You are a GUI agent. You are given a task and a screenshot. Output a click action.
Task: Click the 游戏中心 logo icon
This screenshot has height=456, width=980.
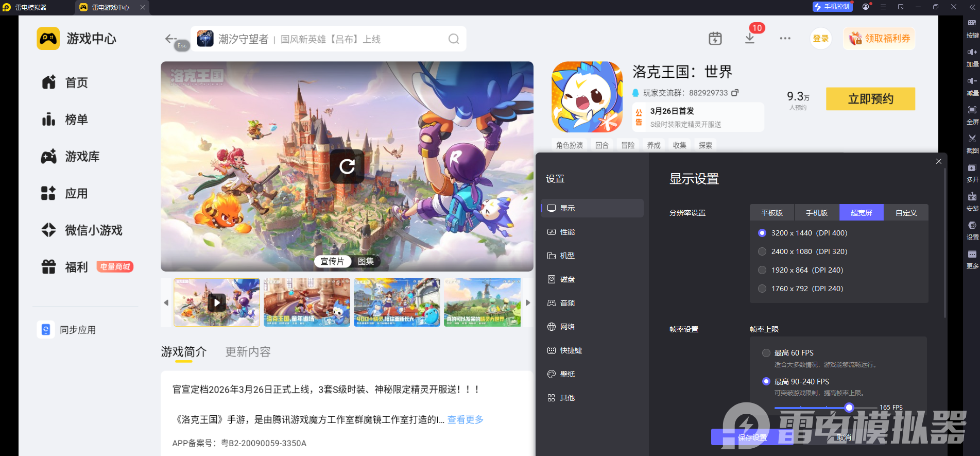coord(48,39)
